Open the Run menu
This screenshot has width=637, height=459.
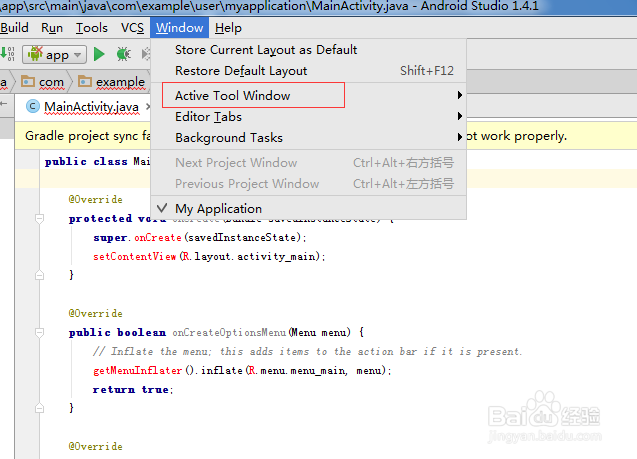(x=52, y=28)
